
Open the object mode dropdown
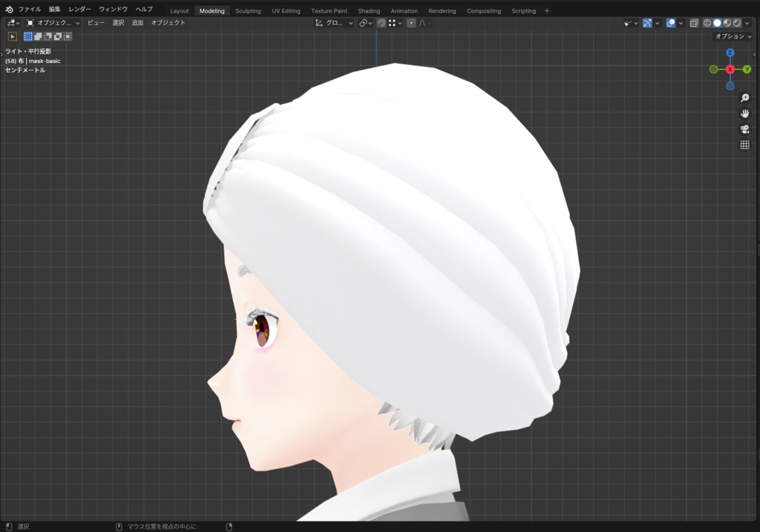pyautogui.click(x=53, y=23)
